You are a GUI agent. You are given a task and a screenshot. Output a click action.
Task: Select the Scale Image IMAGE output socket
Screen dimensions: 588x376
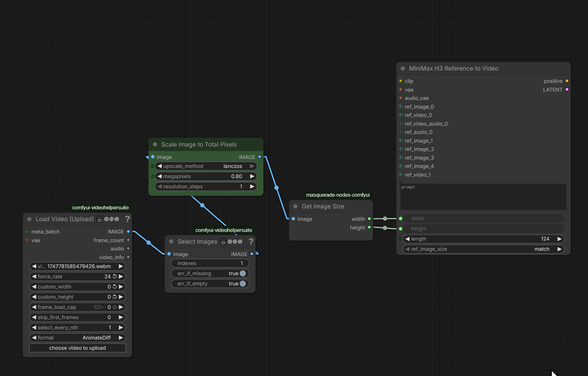click(260, 157)
